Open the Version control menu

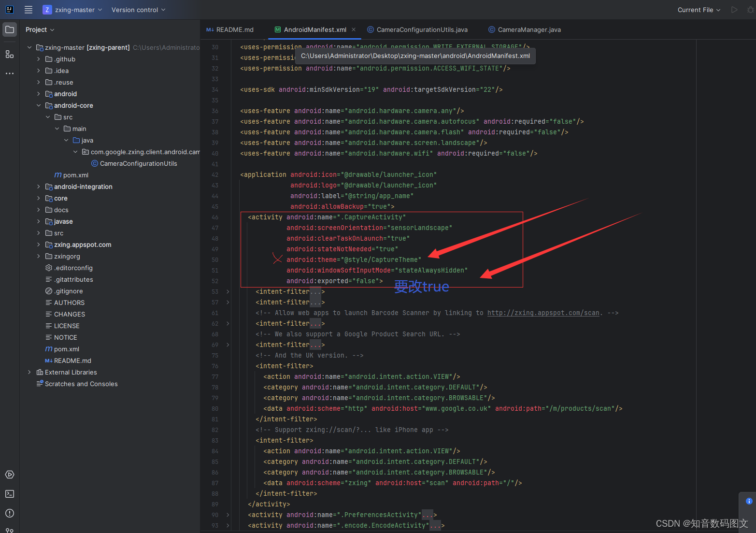pyautogui.click(x=138, y=9)
